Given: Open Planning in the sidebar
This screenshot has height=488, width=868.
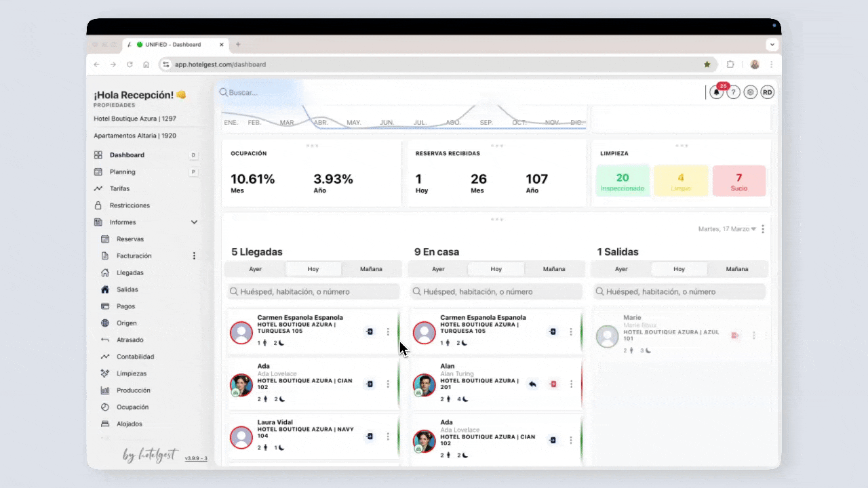Looking at the screenshot, I should point(123,172).
